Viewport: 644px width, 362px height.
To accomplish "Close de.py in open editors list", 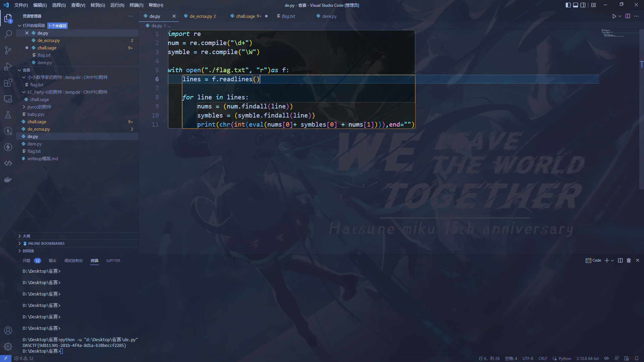I will pyautogui.click(x=27, y=33).
